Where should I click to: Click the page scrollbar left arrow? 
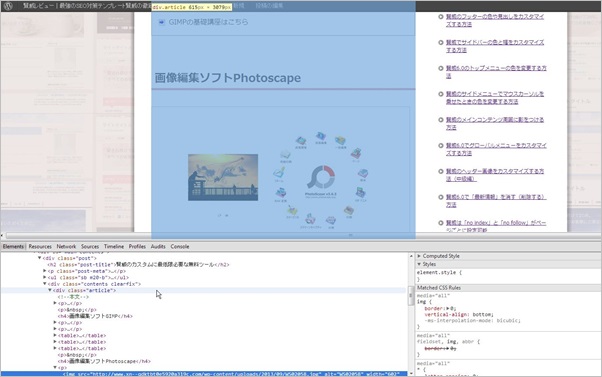(2, 235)
